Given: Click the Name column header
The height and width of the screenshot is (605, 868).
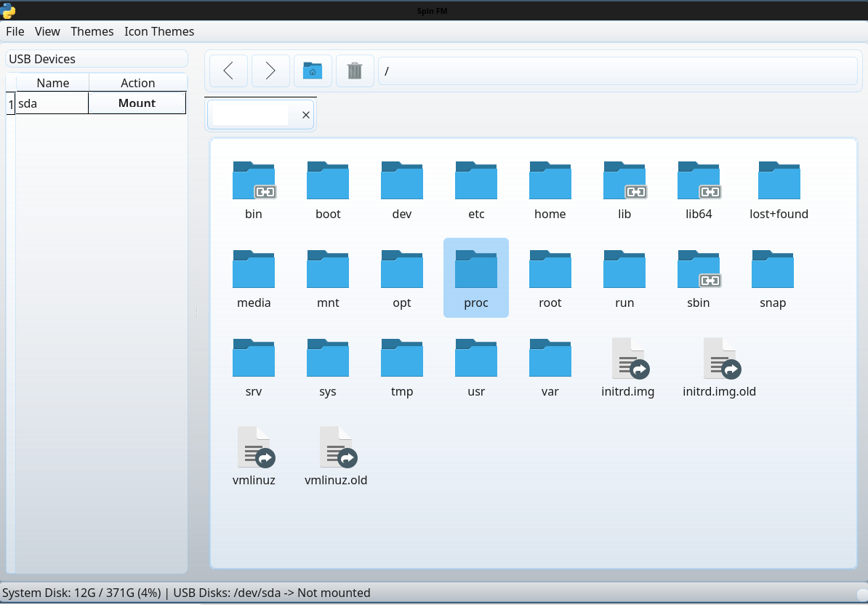Looking at the screenshot, I should (52, 83).
